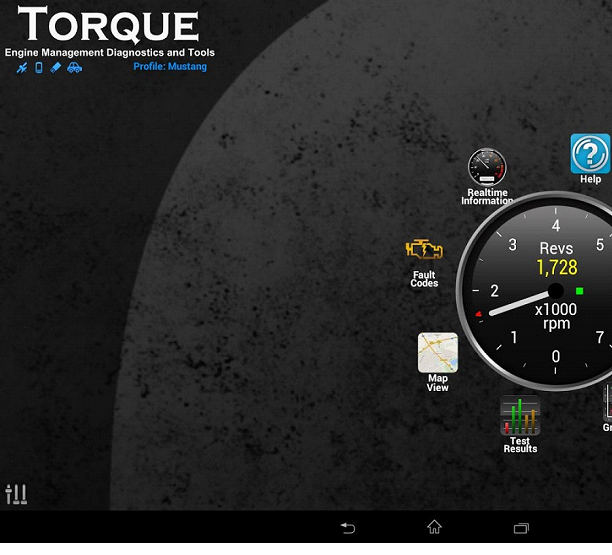The height and width of the screenshot is (555, 612).
Task: Tap the Android recent apps button
Action: 521,528
